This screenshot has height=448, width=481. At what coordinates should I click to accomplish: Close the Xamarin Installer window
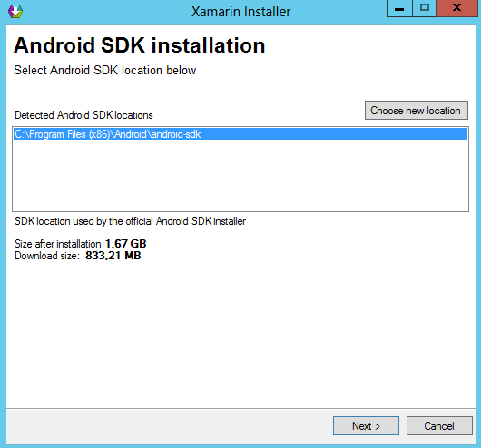click(x=456, y=8)
